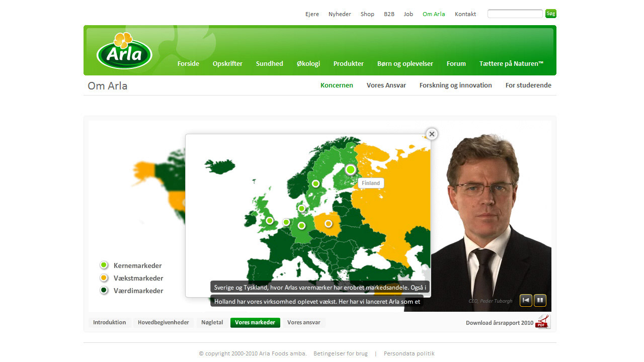Screen dimensions: 644x362
Task: Select the Germany map marker
Action: (301, 226)
